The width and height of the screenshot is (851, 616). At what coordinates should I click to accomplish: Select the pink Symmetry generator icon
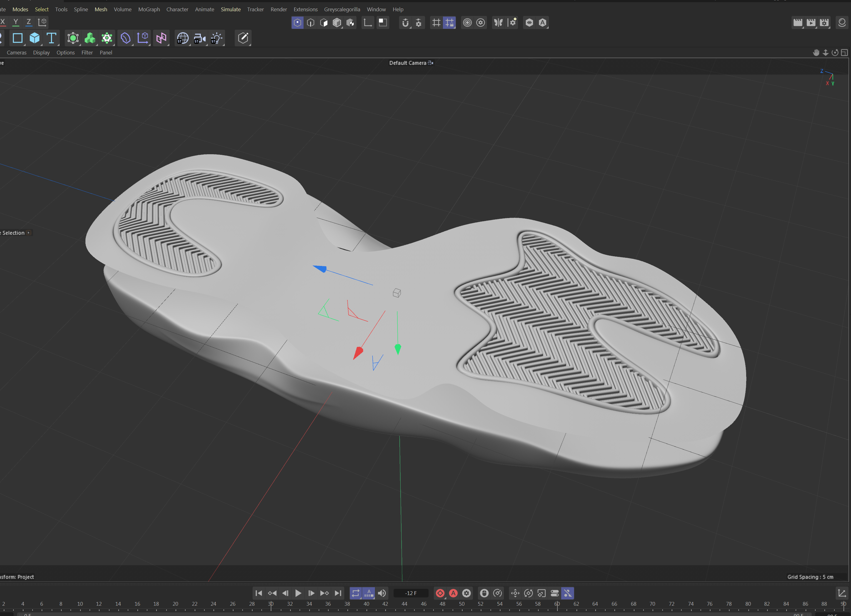pos(161,38)
